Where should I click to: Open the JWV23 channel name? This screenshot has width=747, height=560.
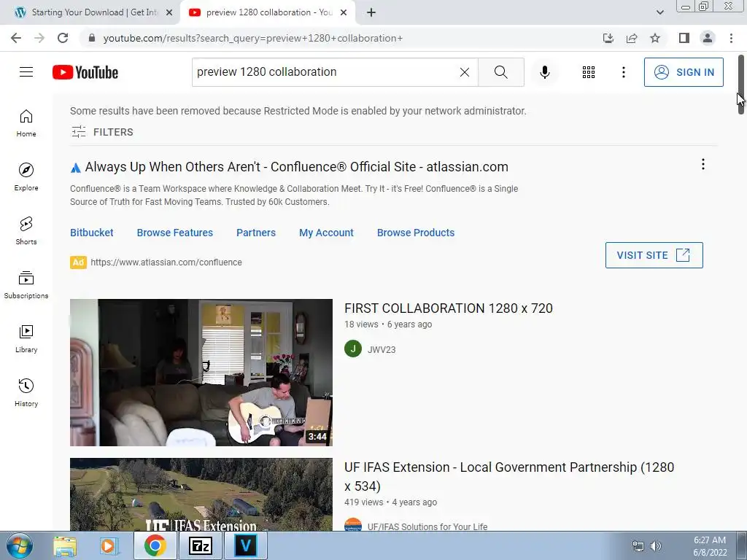coord(382,349)
